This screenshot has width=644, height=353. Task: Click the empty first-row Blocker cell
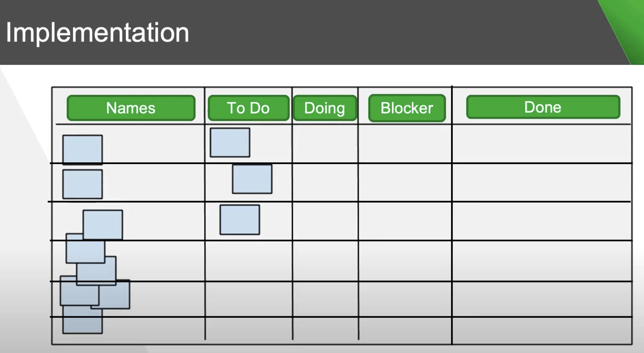[405, 143]
